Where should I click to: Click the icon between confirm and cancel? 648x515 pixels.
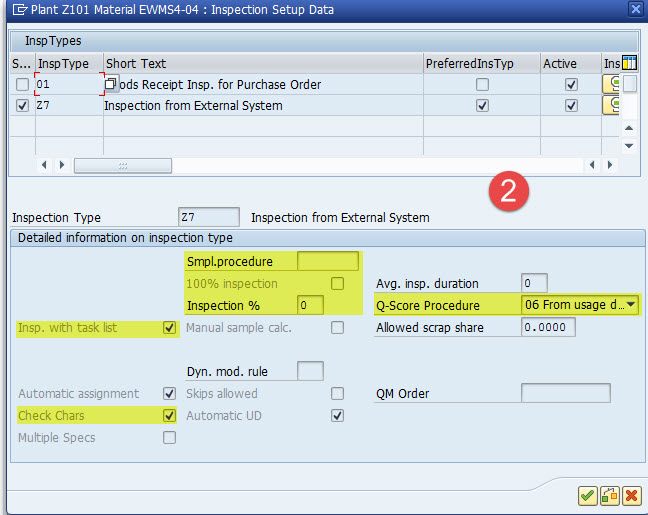(x=609, y=495)
